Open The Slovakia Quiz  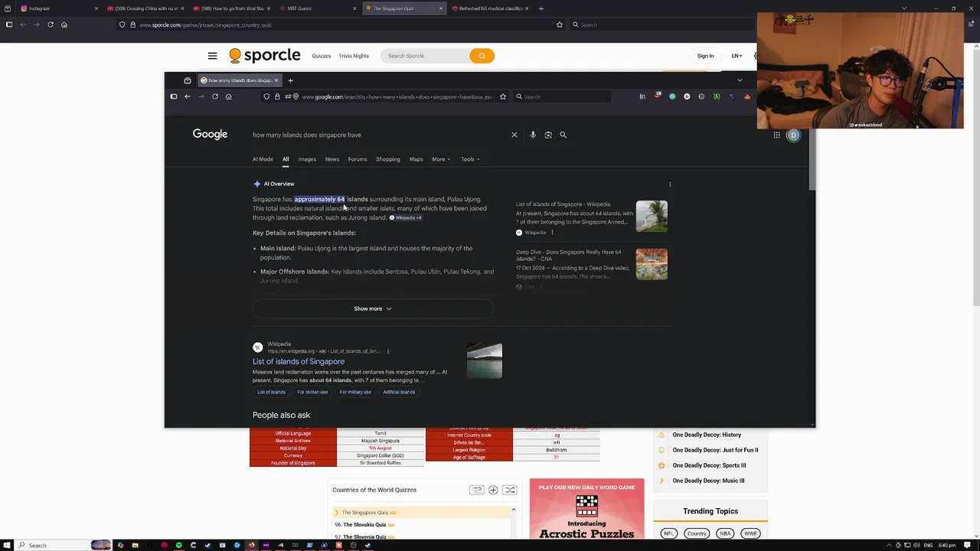point(364,525)
